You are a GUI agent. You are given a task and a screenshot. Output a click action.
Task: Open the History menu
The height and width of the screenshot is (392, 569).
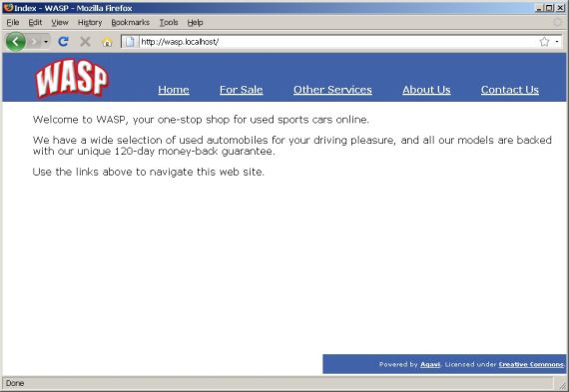click(x=90, y=23)
